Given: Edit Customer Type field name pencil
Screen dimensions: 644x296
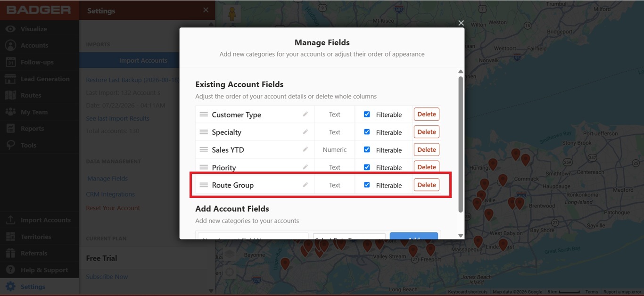Looking at the screenshot, I should [x=305, y=114].
